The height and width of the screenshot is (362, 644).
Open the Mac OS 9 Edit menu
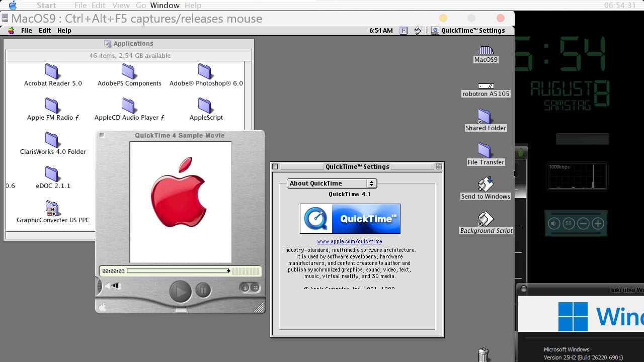[45, 31]
